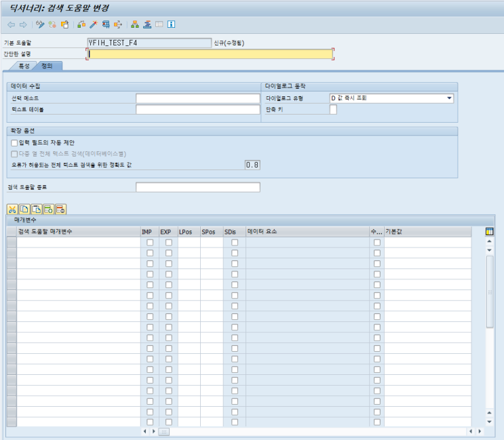This screenshot has height=440, width=504.
Task: Click the Active/Inactive switch icon
Action: (x=52, y=24)
